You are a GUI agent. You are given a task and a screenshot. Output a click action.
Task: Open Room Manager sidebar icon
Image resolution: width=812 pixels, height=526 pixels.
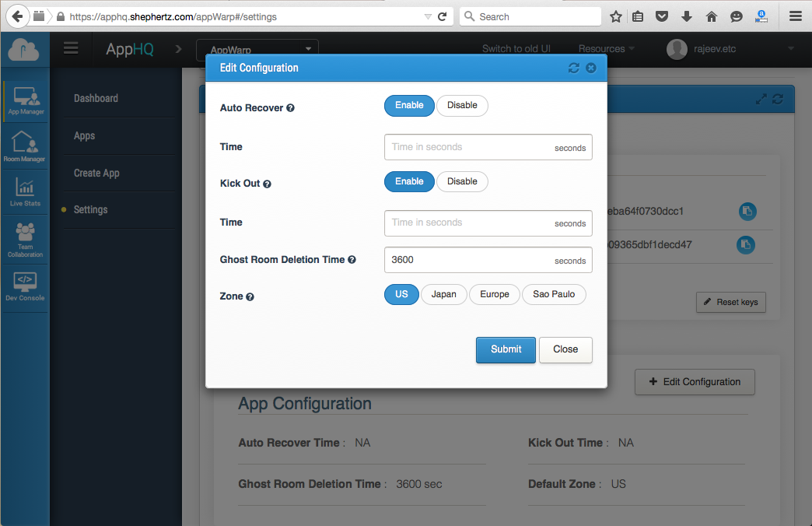click(25, 147)
